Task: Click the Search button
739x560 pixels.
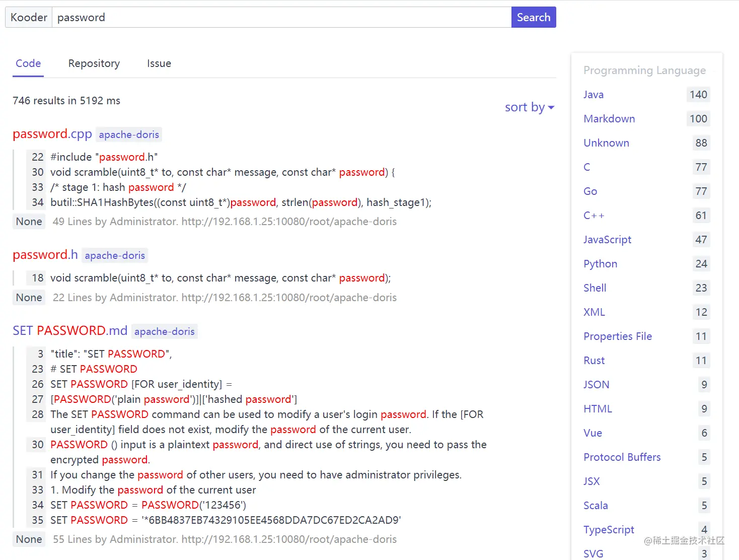Action: coord(533,17)
